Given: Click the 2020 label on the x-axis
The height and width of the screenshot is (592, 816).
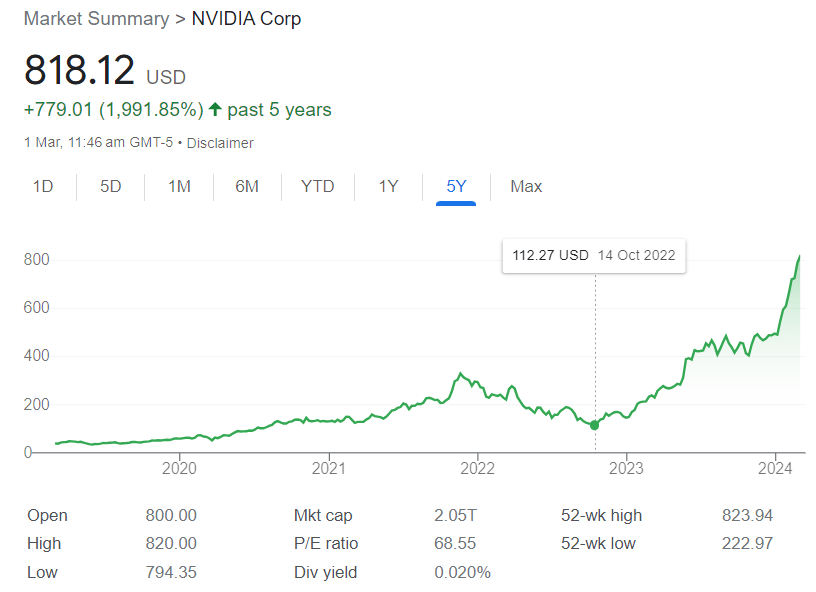Looking at the screenshot, I should pyautogui.click(x=178, y=467).
